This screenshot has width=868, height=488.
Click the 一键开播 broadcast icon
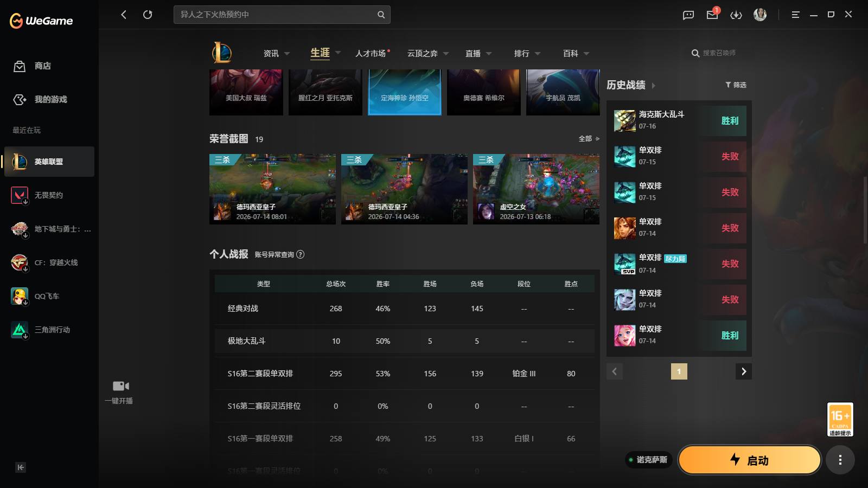point(120,386)
